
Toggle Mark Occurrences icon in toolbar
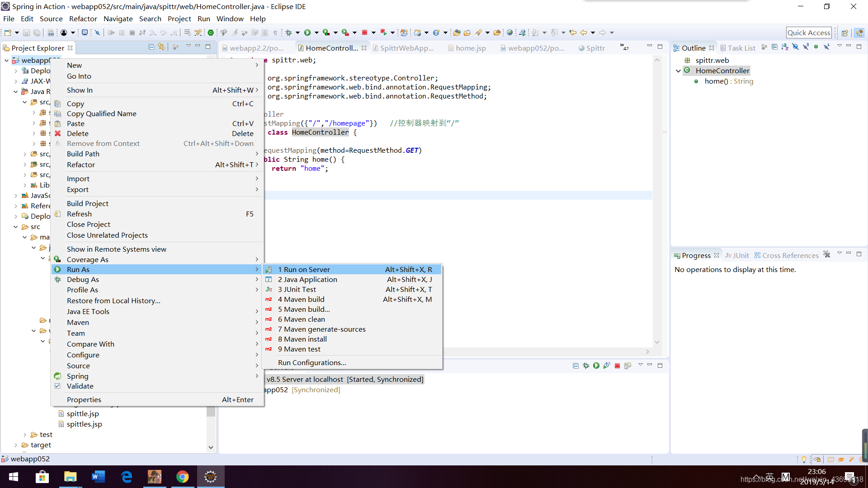point(235,33)
